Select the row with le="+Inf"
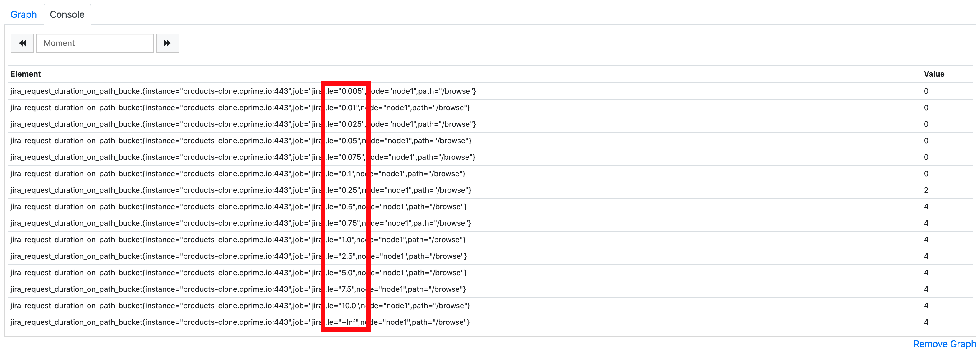This screenshot has width=980, height=356. (x=490, y=322)
